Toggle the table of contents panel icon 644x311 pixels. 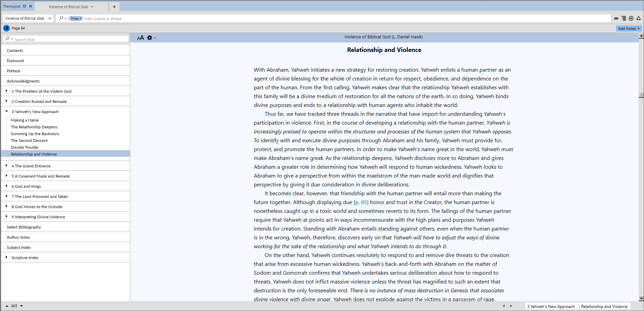click(x=6, y=28)
